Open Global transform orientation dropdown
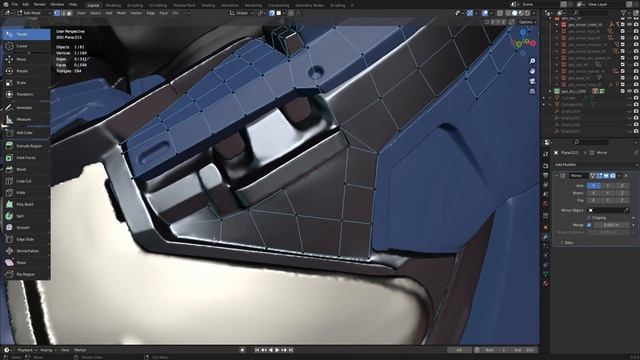 point(241,13)
